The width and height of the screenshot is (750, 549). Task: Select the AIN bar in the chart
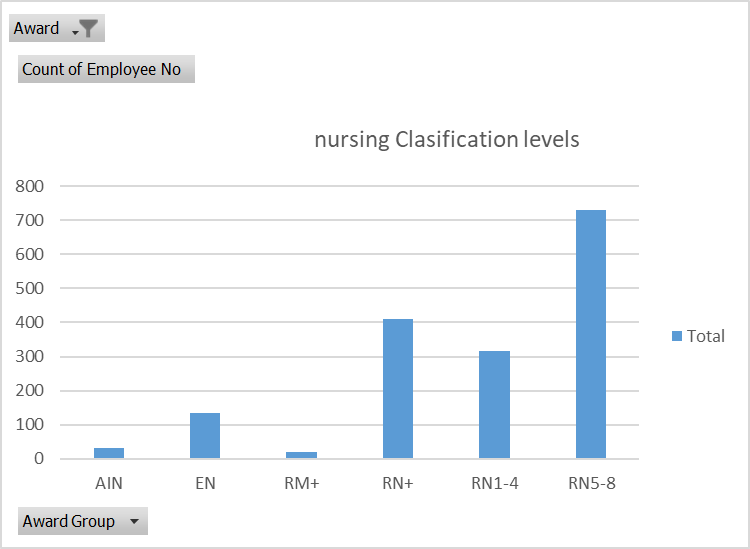click(x=109, y=453)
